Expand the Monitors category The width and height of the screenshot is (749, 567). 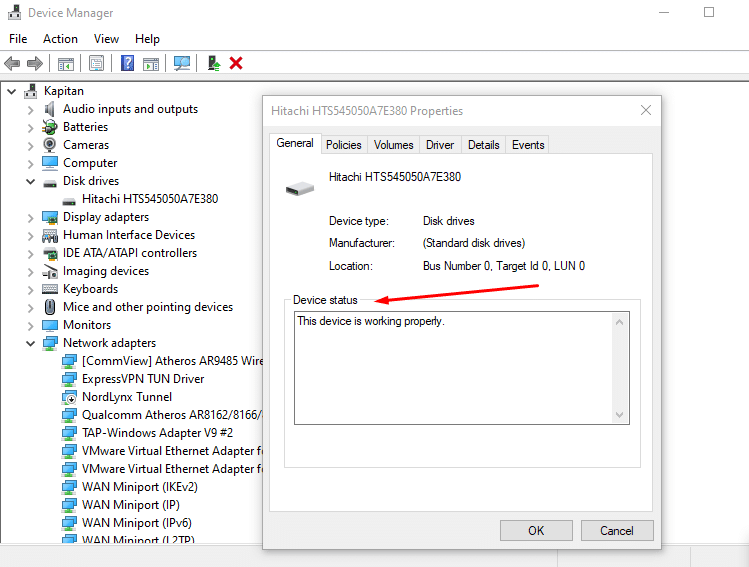[31, 326]
